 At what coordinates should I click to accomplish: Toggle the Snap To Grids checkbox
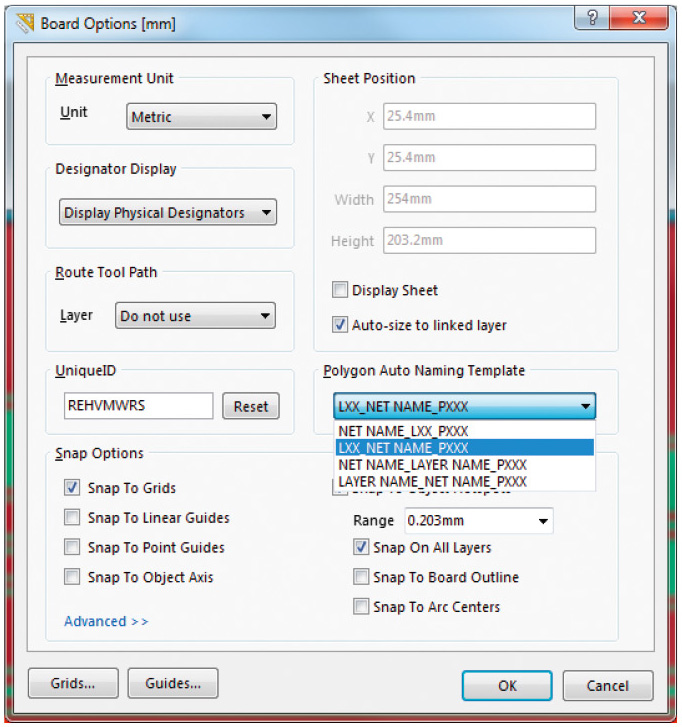tap(72, 488)
